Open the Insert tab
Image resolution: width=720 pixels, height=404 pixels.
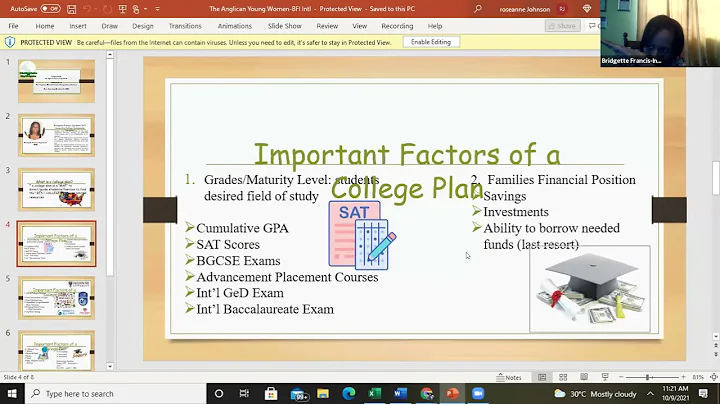click(x=78, y=26)
